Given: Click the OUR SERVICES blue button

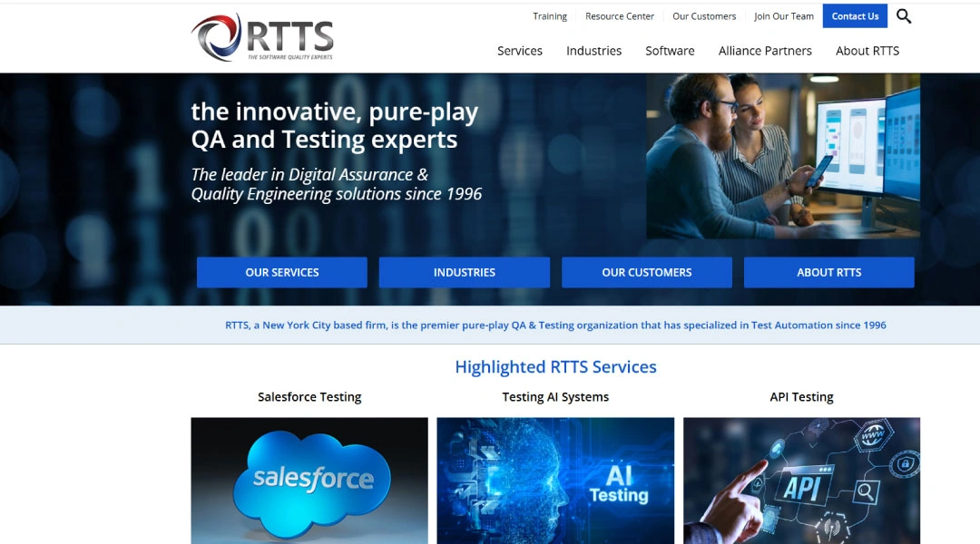Looking at the screenshot, I should 282,272.
